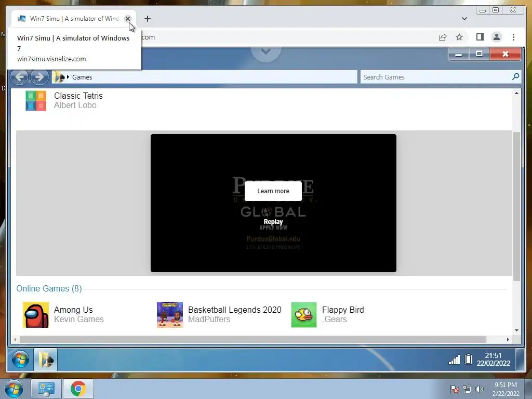Open the Chrome profile avatar

click(496, 37)
